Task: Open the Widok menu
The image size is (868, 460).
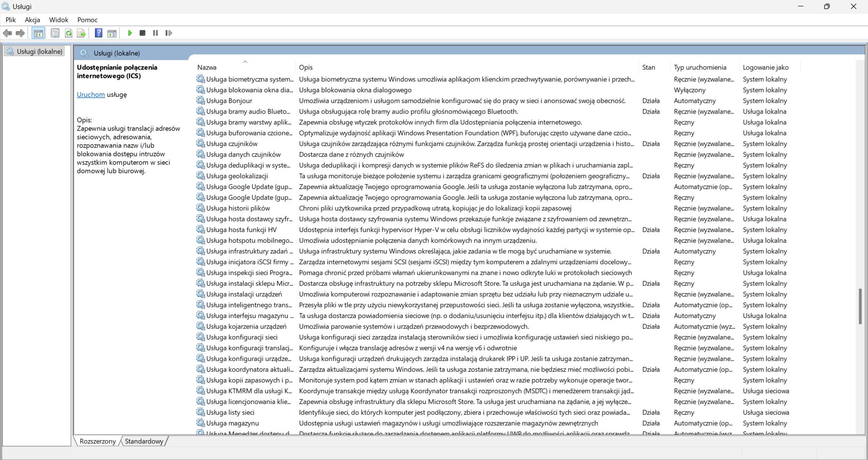Action: [59, 20]
